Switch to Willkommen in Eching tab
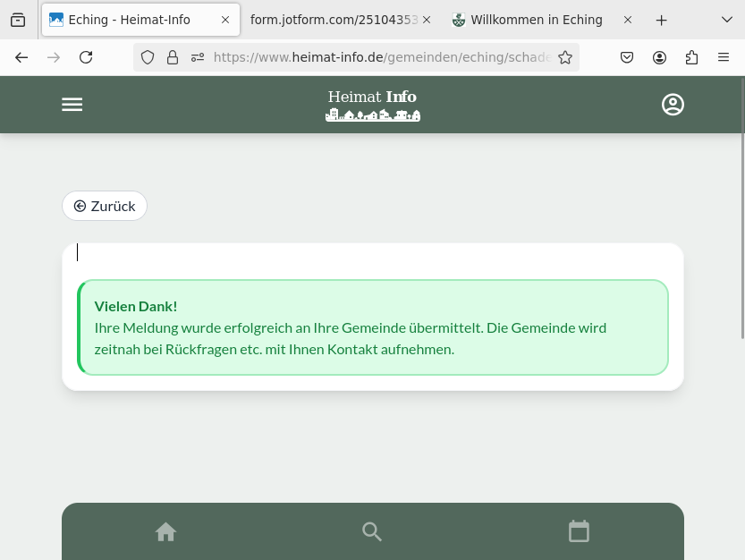This screenshot has width=745, height=560. [536, 20]
